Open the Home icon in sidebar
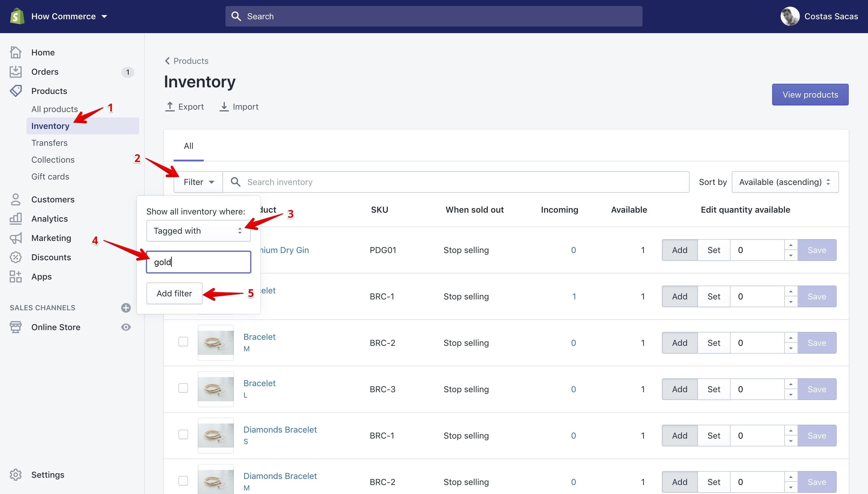This screenshot has width=868, height=494. pos(16,52)
